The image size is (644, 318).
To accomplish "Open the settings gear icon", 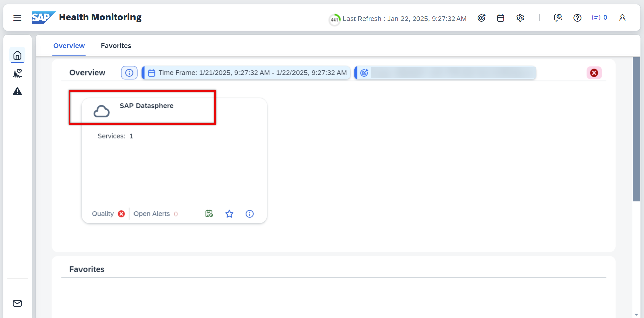I will coord(520,18).
